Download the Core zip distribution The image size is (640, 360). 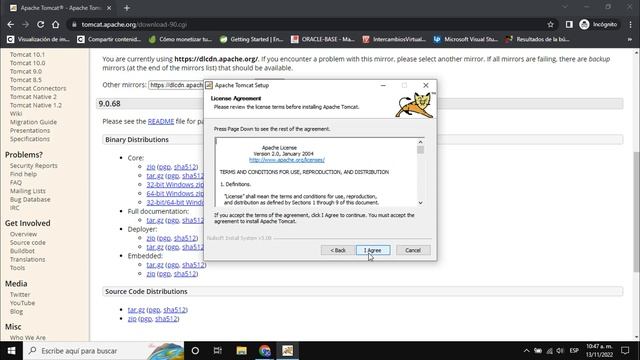151,167
